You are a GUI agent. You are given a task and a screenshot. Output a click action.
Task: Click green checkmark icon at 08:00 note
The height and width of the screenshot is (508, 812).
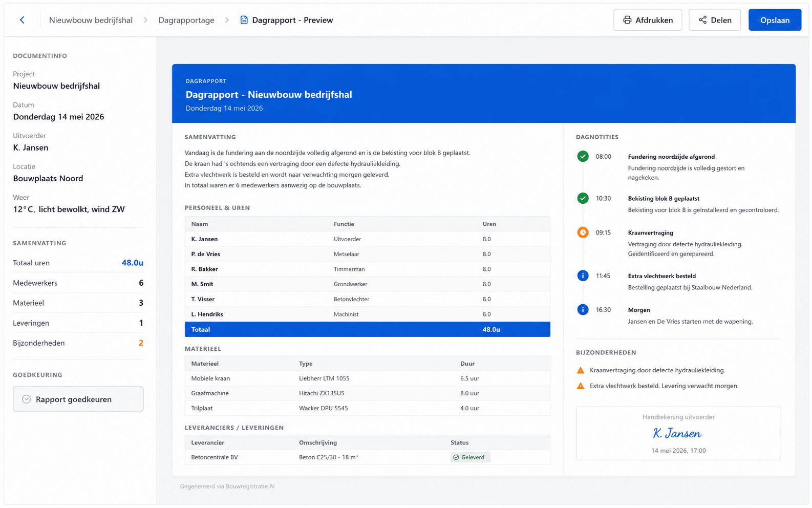point(583,157)
